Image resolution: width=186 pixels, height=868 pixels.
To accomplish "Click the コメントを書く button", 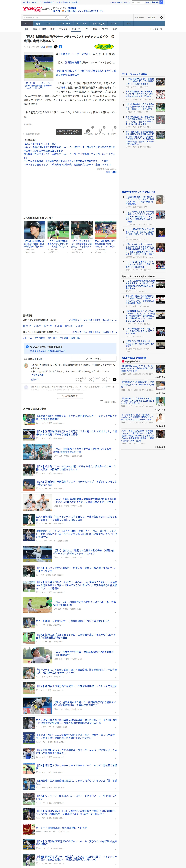I will (x=93, y=359).
